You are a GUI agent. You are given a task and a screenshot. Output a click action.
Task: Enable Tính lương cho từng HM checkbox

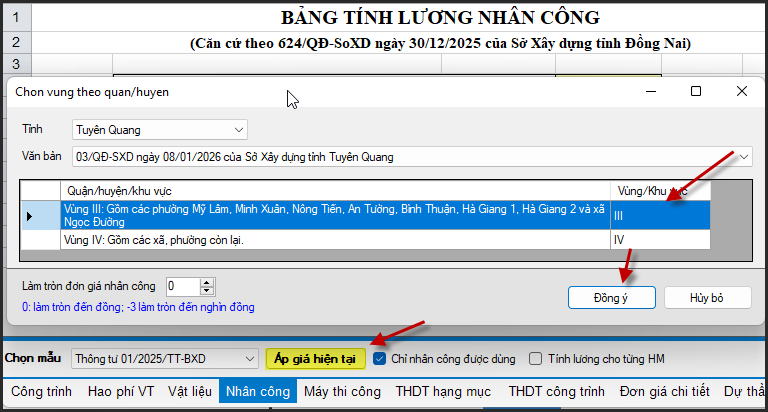[x=536, y=358]
